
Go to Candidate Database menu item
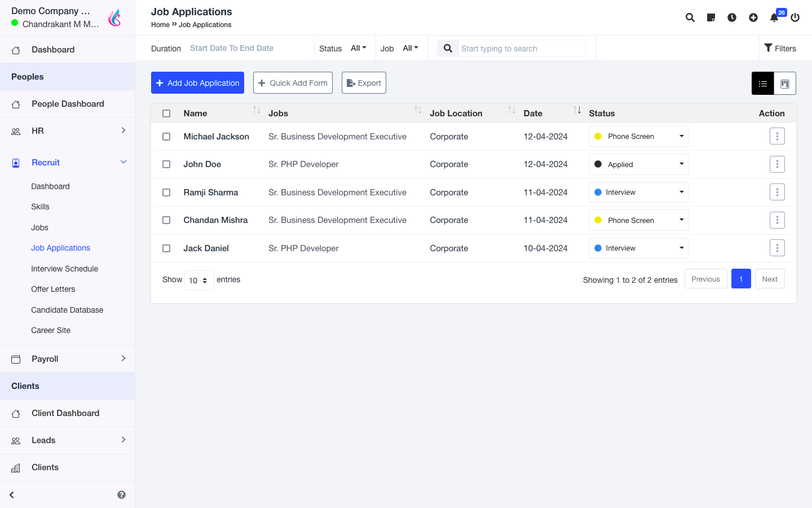coord(67,310)
